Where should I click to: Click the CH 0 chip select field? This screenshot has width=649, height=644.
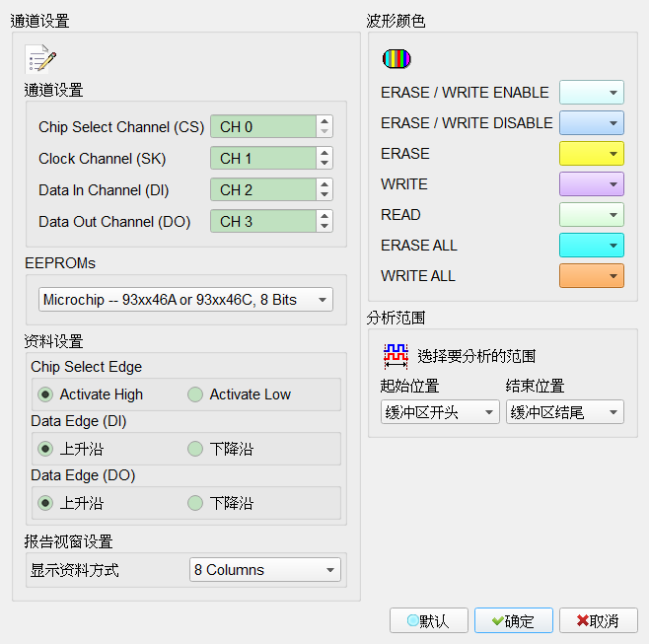(x=263, y=126)
